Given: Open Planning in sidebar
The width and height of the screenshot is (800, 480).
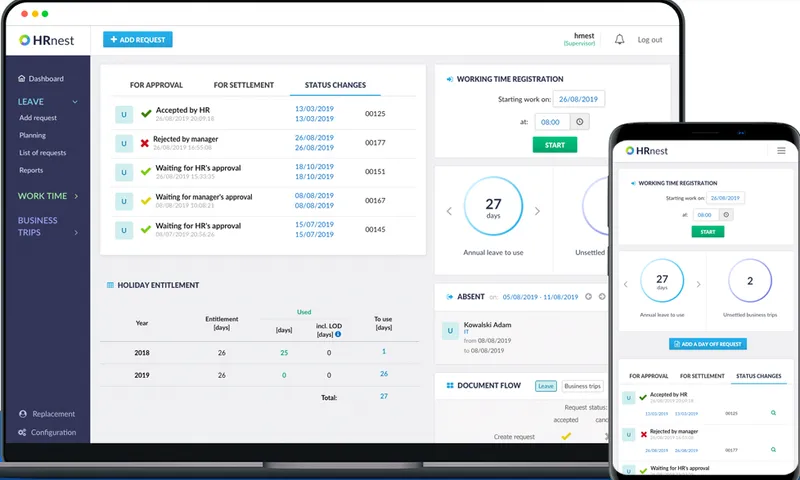Looking at the screenshot, I should [32, 135].
